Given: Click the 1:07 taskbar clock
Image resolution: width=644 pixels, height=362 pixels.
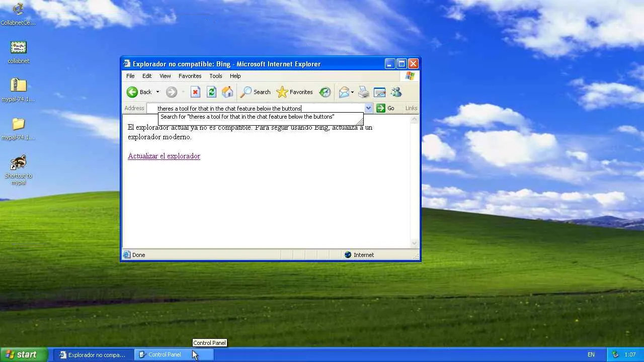Looking at the screenshot, I should click(x=630, y=354).
